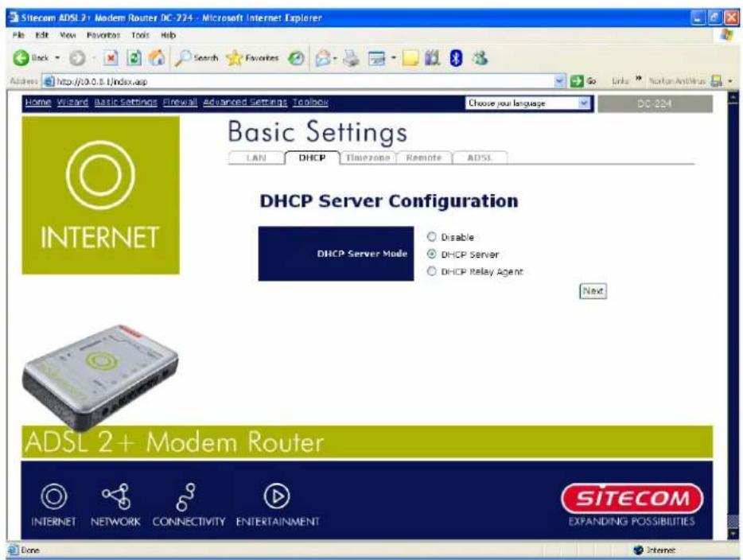Screen dimensions: 743x560
Task: Open the Choose your language dropdown
Action: point(528,103)
